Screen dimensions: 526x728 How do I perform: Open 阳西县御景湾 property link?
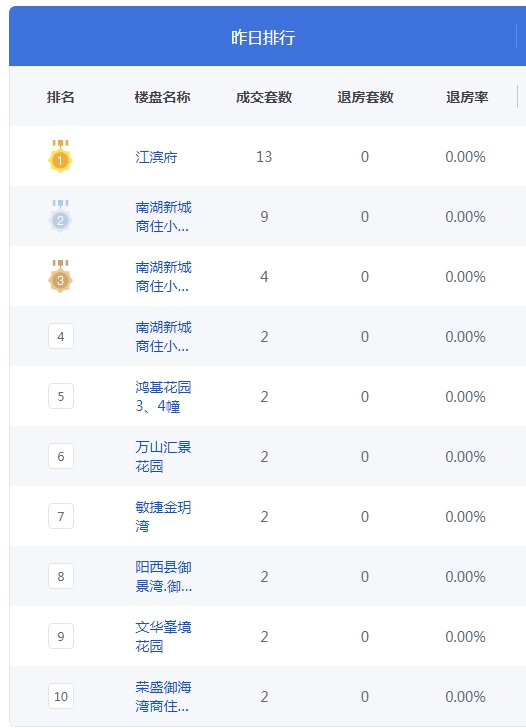(x=163, y=576)
